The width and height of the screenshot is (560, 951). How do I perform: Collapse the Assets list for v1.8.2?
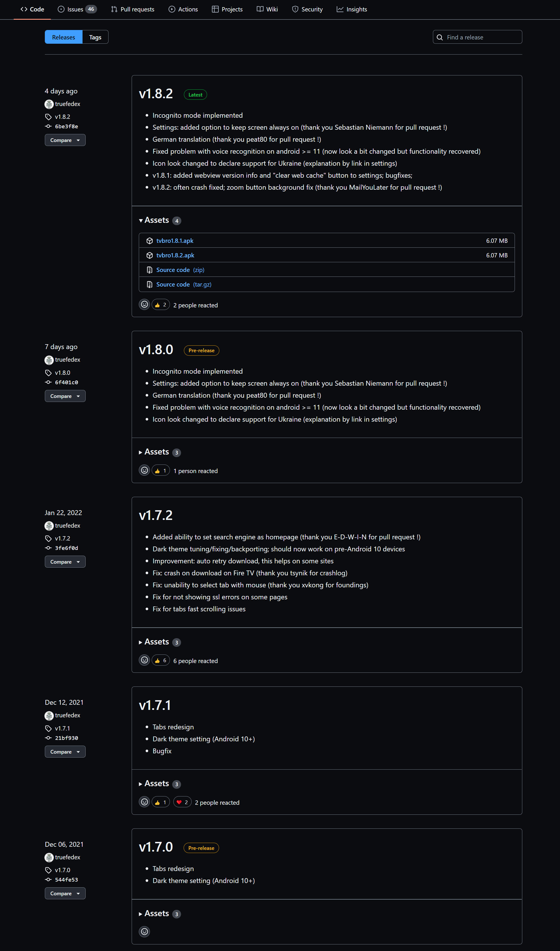click(156, 220)
